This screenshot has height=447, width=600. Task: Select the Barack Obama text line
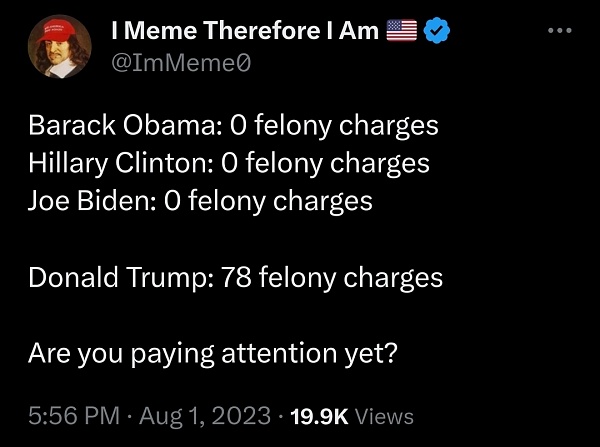pyautogui.click(x=233, y=126)
